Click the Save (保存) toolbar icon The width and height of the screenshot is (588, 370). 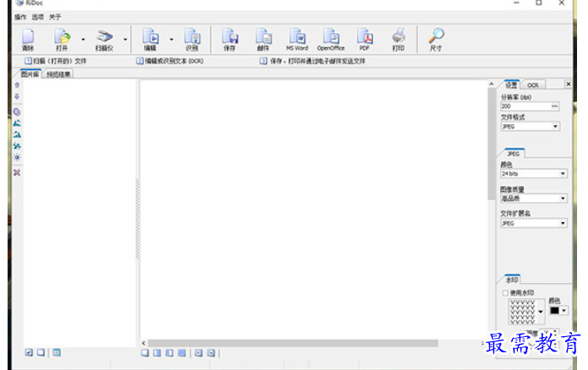[x=229, y=38]
